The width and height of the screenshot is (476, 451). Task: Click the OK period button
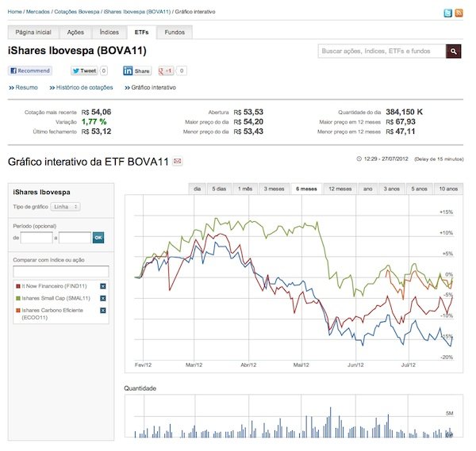pos(98,238)
